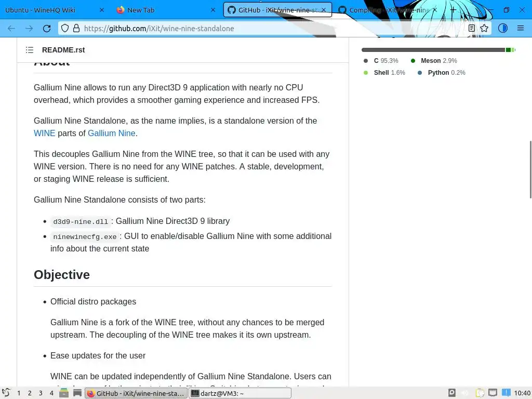Click the languages breakdown bar
Viewport: 532px width, 399px height.
tap(438, 50)
